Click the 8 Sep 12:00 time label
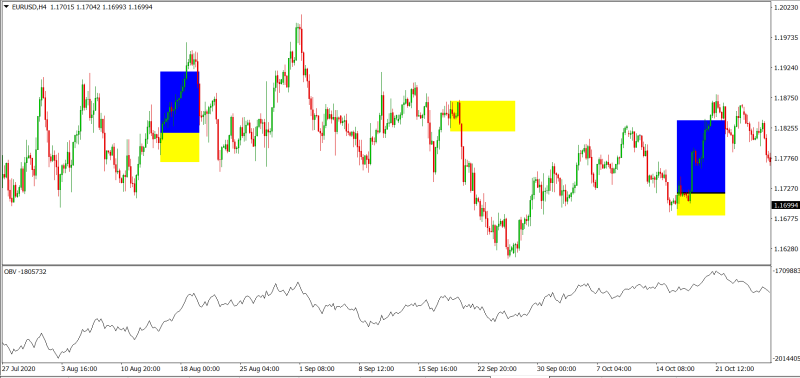The height and width of the screenshot is (378, 800). click(376, 368)
